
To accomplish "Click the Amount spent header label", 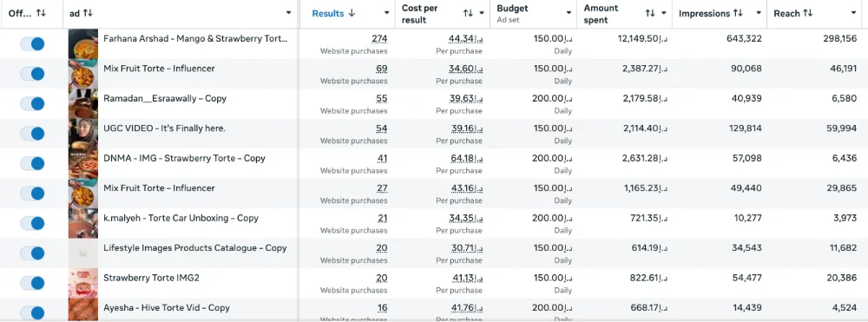I will (x=602, y=14).
